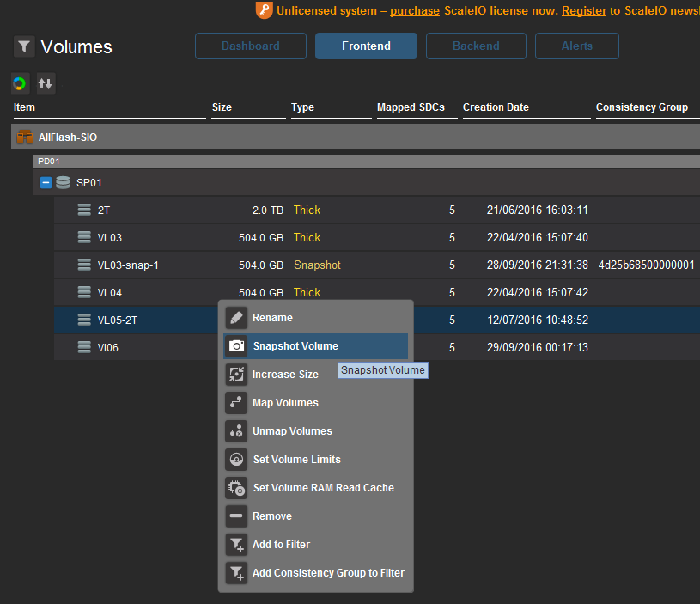Open the Backend view
Screen dimensions: 700x604
tap(476, 46)
